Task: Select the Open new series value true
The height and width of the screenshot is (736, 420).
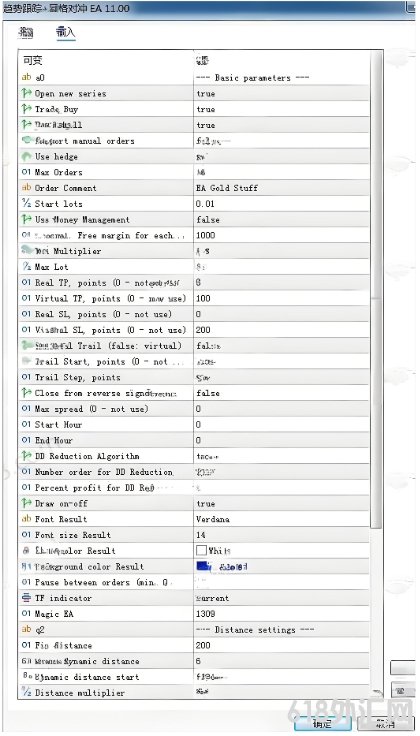Action: click(x=206, y=93)
